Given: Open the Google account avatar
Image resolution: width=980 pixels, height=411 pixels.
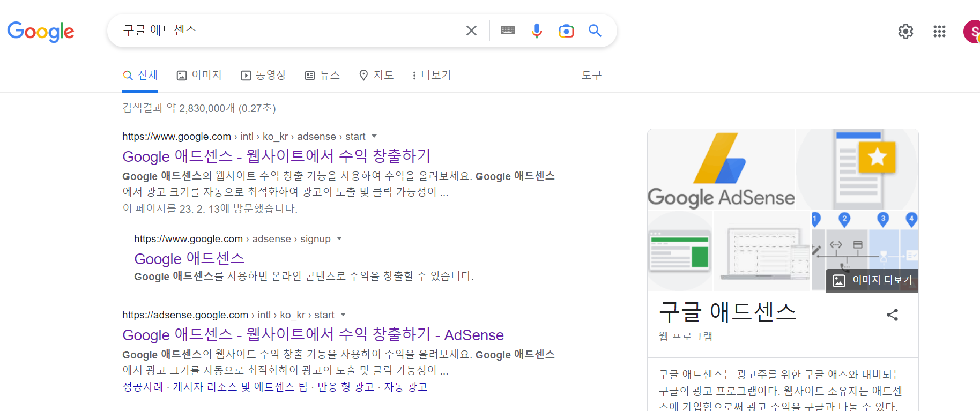Looking at the screenshot, I should click(x=972, y=31).
